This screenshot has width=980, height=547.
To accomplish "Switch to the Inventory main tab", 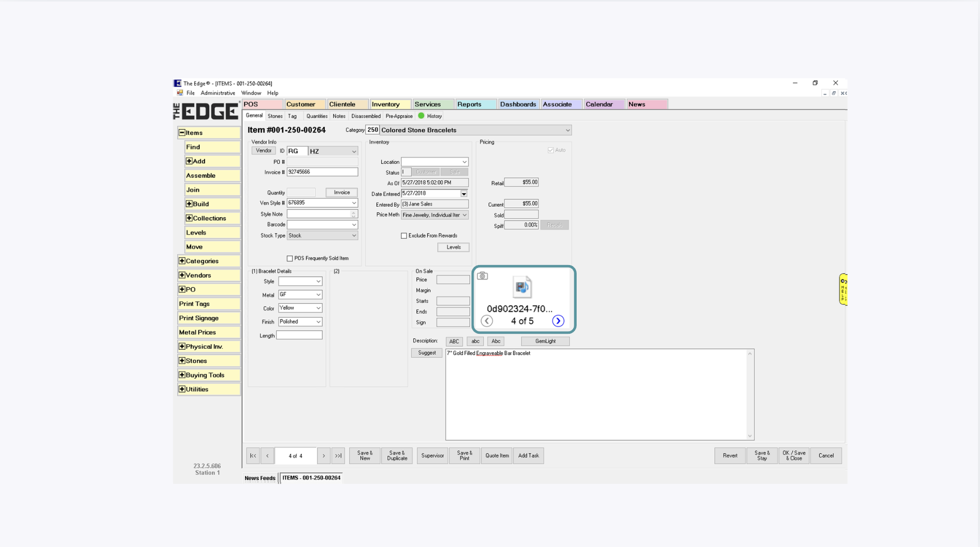I will [x=390, y=104].
